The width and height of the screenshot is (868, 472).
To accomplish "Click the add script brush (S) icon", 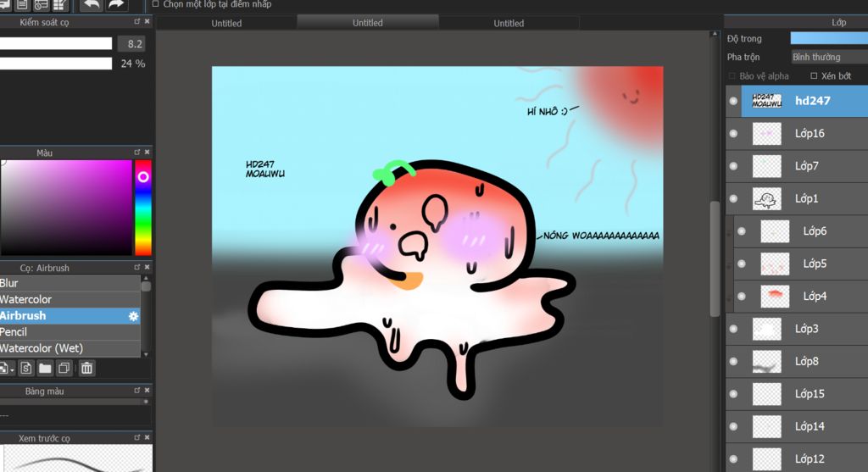I will [x=26, y=368].
